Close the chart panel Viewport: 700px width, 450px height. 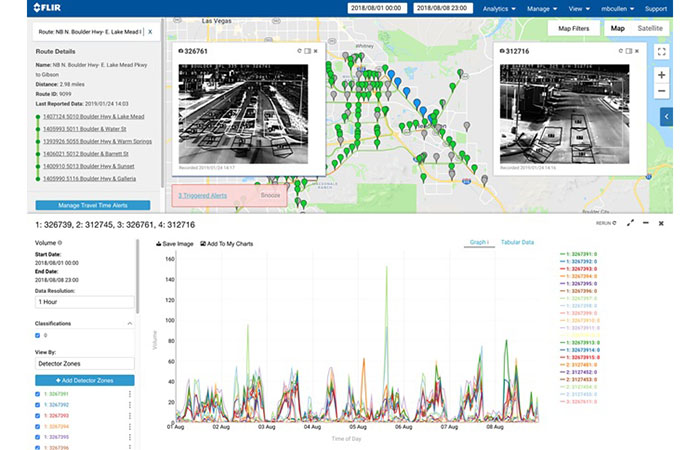(661, 223)
